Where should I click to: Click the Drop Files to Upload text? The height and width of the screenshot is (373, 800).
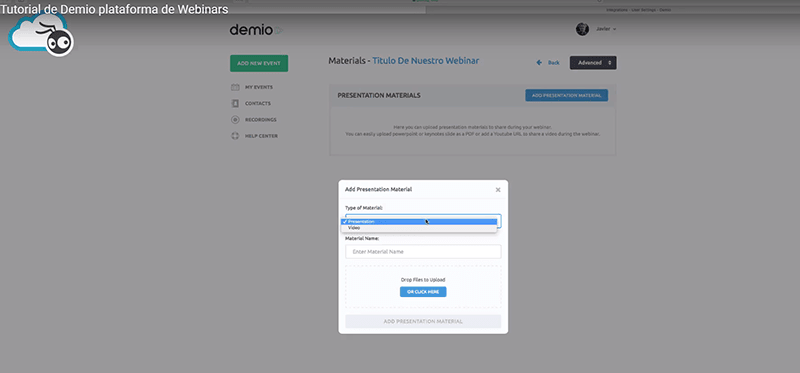pos(423,280)
